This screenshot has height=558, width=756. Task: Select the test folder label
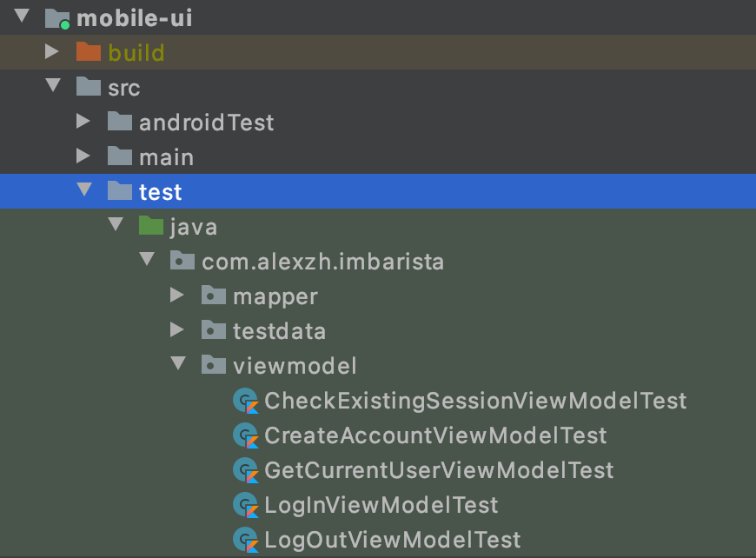click(x=160, y=191)
